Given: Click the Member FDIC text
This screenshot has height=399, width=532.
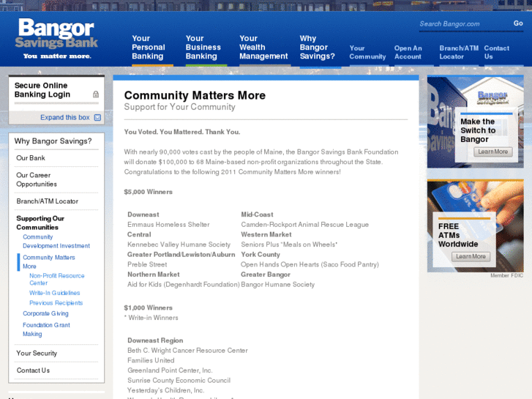Looking at the screenshot, I should (506, 275).
